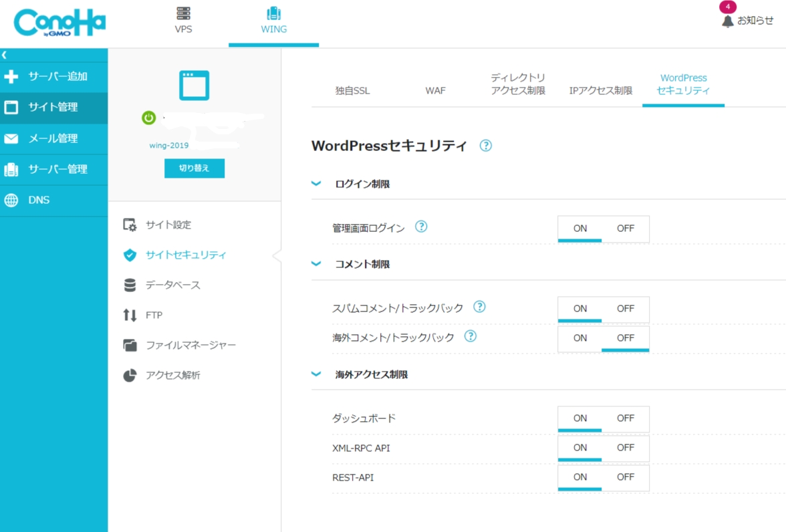
Task: Set XML-RPC API to ON
Action: click(580, 448)
